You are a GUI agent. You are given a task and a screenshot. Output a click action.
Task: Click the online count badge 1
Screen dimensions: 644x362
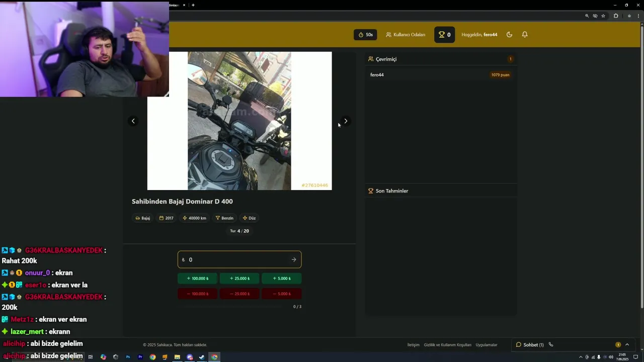510,59
